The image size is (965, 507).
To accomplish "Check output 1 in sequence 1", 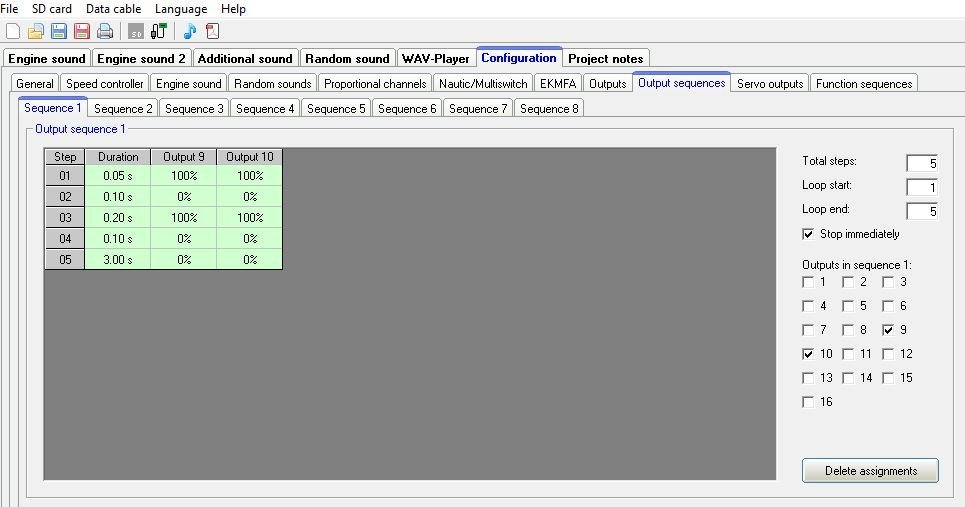I will (809, 282).
